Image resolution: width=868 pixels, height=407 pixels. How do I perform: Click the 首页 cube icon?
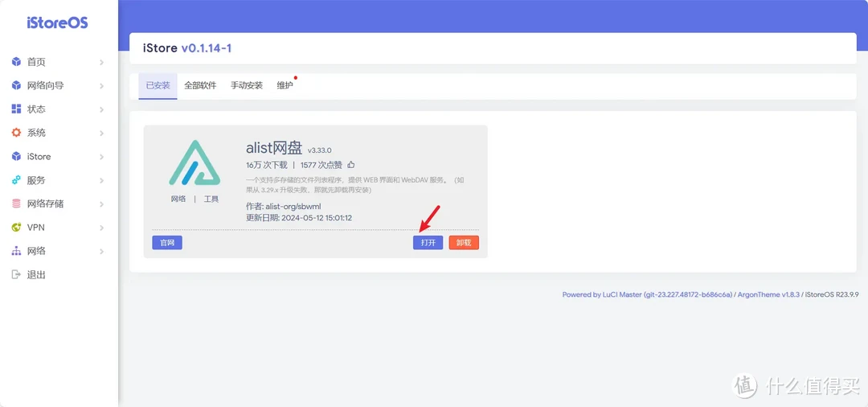[17, 62]
